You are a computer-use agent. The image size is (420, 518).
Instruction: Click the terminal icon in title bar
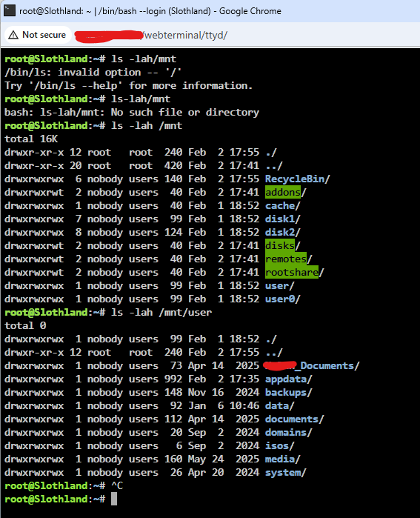(x=9, y=10)
